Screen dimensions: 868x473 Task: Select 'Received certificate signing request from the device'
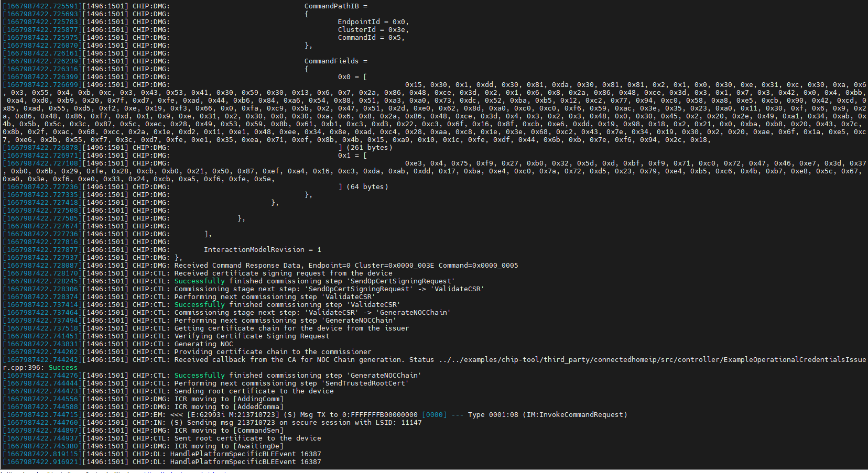(283, 273)
